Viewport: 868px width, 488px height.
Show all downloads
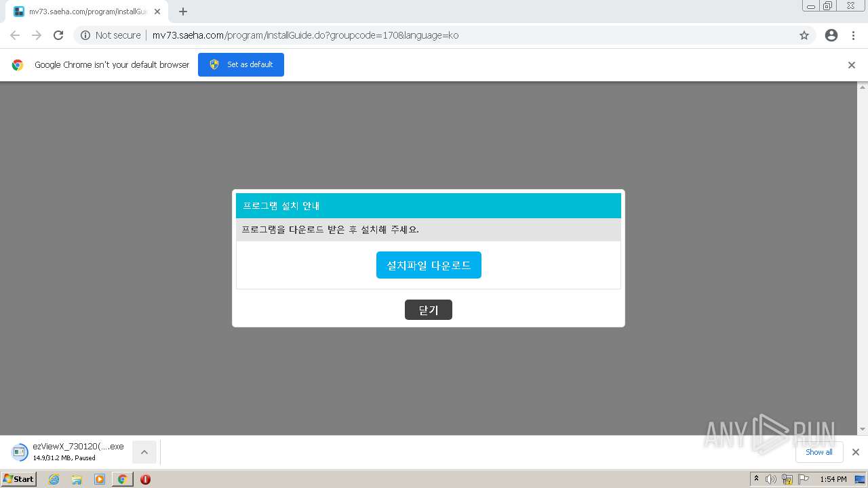click(x=819, y=452)
